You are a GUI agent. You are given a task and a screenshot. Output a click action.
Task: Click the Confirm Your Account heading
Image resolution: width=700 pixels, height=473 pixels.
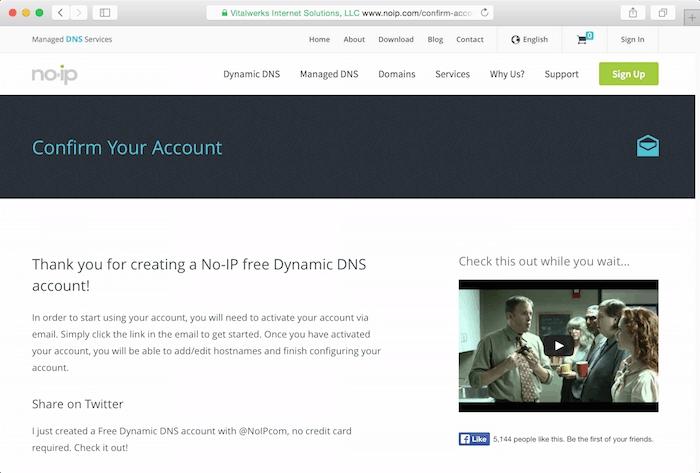pyautogui.click(x=127, y=148)
